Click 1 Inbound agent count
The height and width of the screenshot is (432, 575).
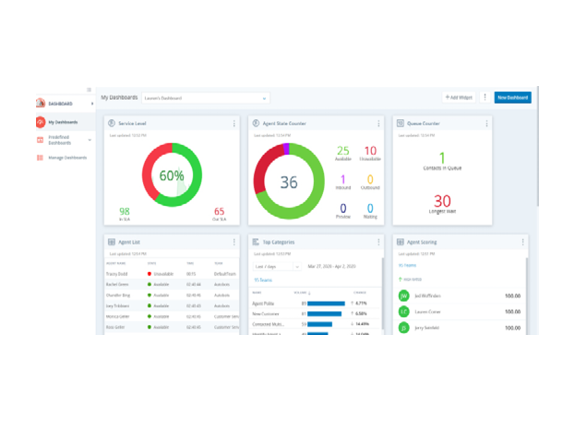pos(343,179)
